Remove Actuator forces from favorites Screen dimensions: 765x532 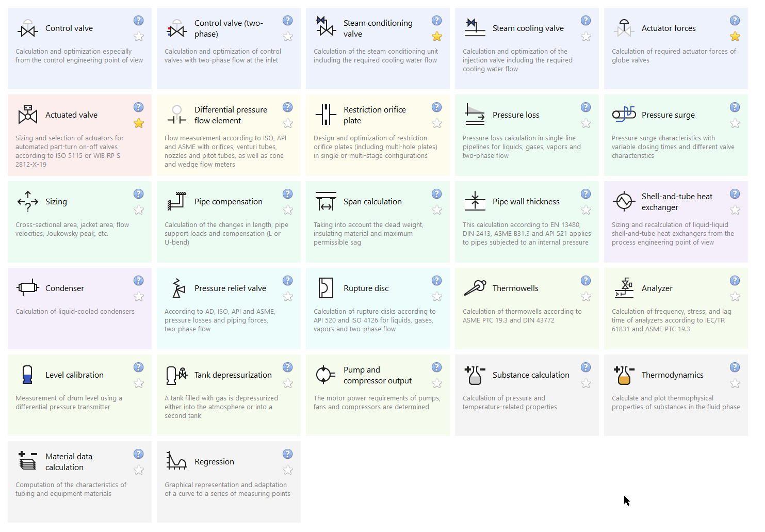735,37
